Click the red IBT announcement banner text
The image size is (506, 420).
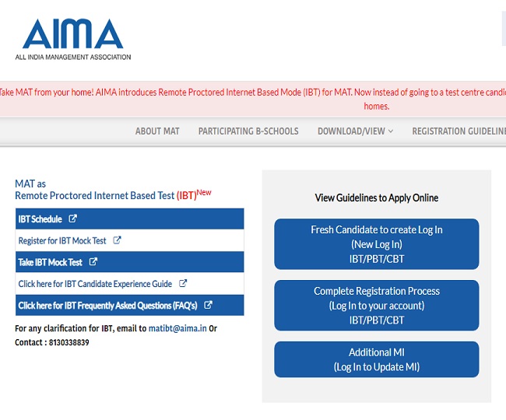point(253,99)
